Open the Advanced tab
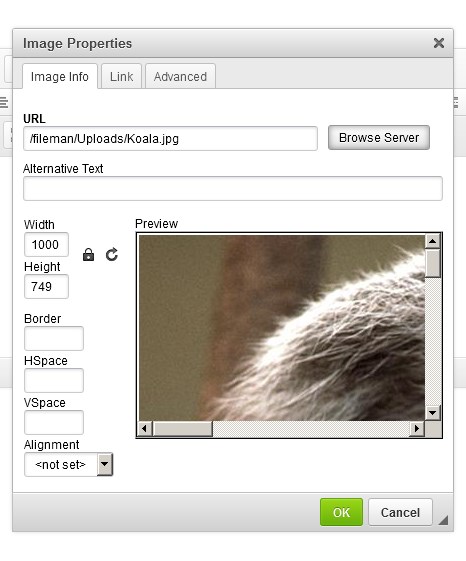This screenshot has height=561, width=466. pos(180,77)
